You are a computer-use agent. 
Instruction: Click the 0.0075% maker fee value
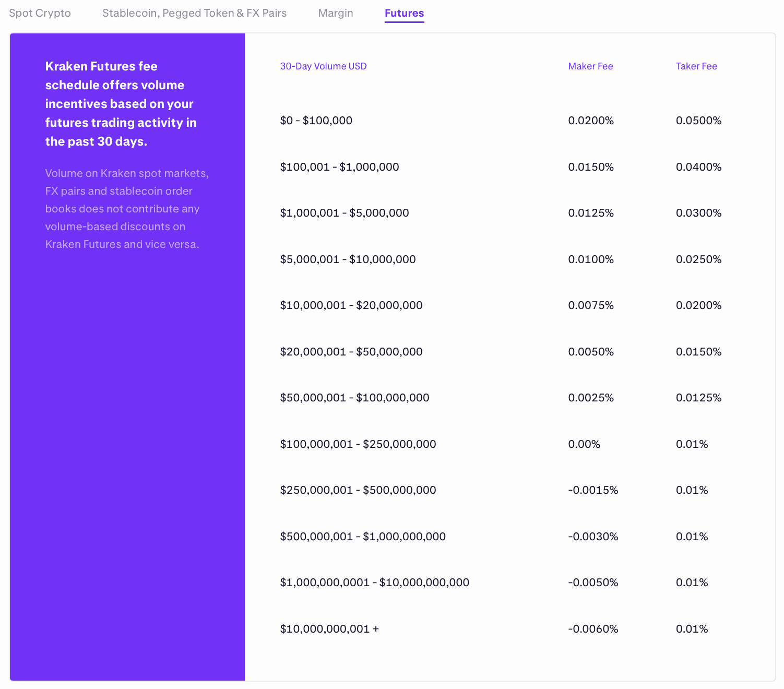pos(591,305)
